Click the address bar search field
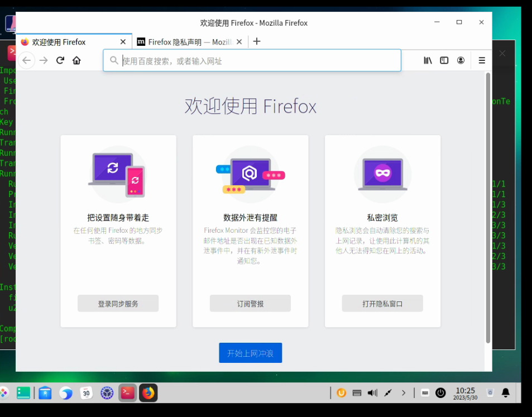Image resolution: width=532 pixels, height=417 pixels. 257,61
